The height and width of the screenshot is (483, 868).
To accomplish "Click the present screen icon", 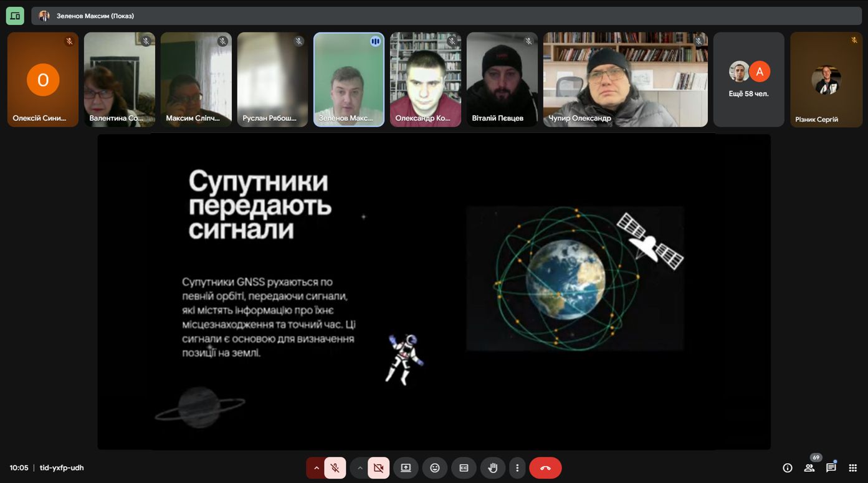I will (x=406, y=468).
